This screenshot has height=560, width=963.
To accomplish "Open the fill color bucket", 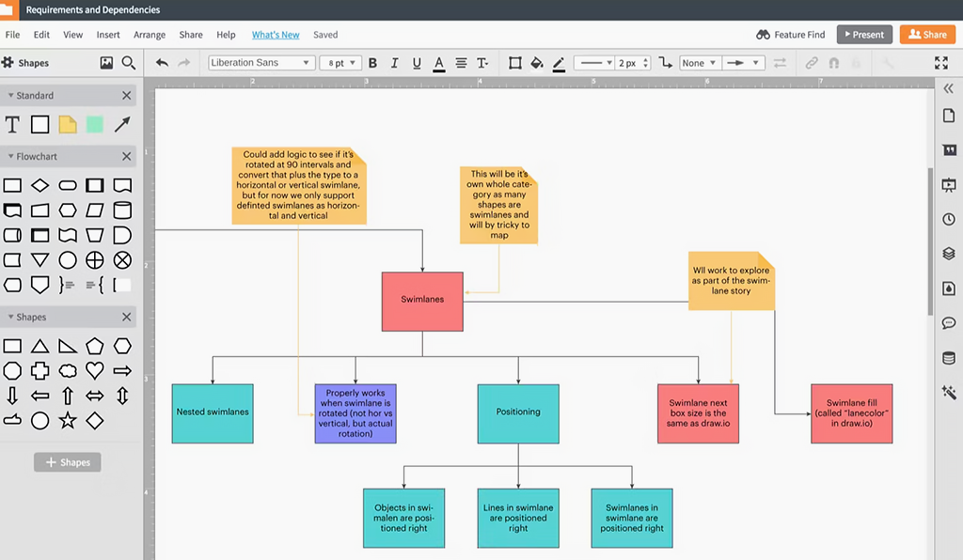I will tap(537, 63).
